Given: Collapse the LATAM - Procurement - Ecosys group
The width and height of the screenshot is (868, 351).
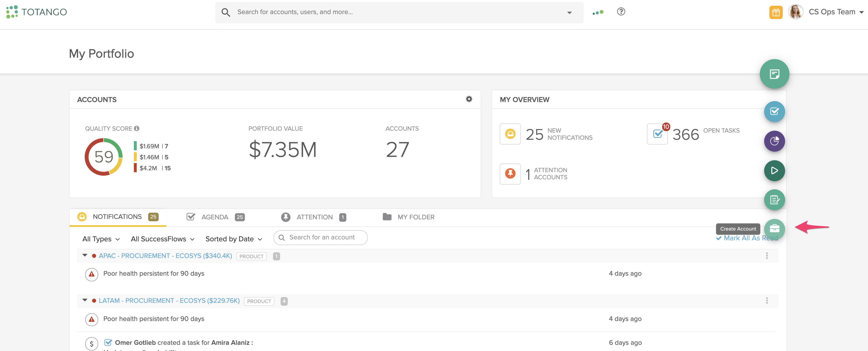Looking at the screenshot, I should pyautogui.click(x=85, y=300).
